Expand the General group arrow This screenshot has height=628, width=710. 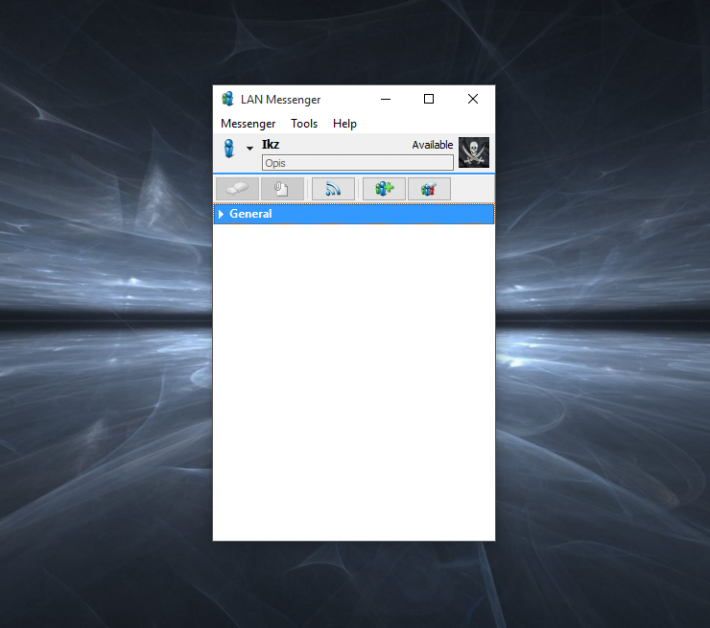click(221, 214)
